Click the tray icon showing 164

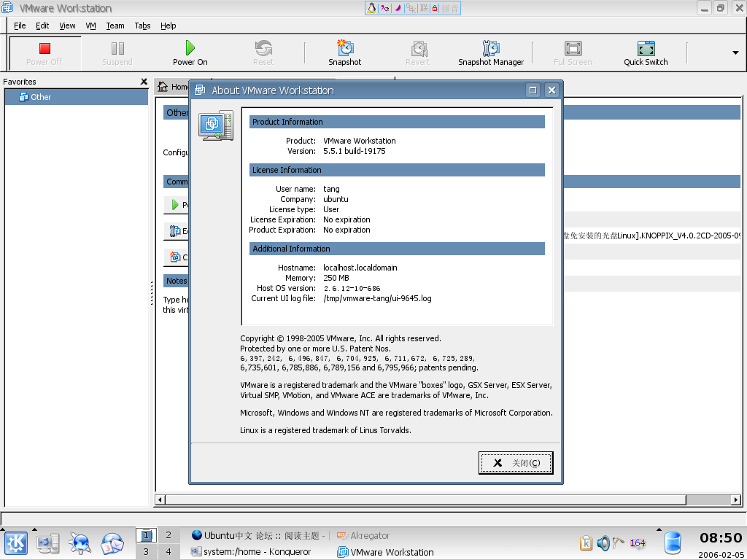[637, 542]
